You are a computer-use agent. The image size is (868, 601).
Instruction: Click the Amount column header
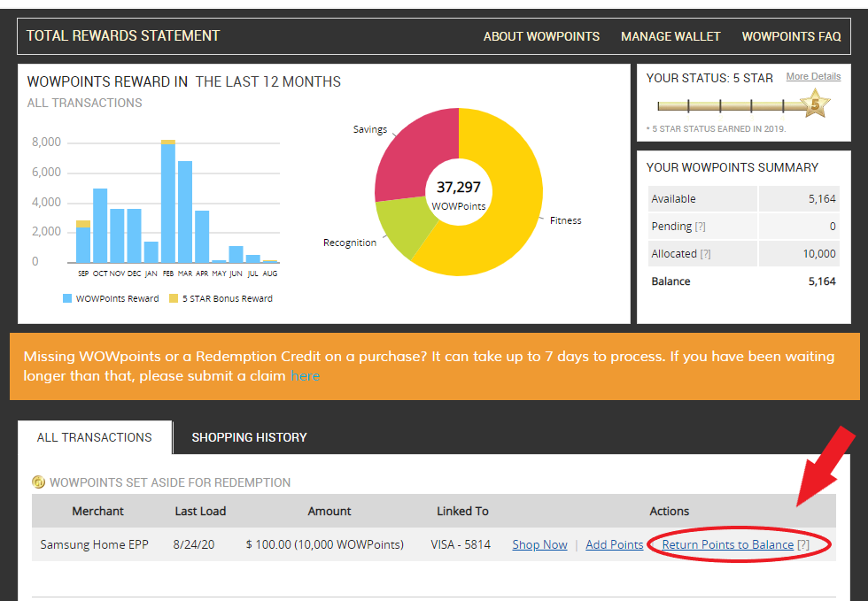pos(329,511)
